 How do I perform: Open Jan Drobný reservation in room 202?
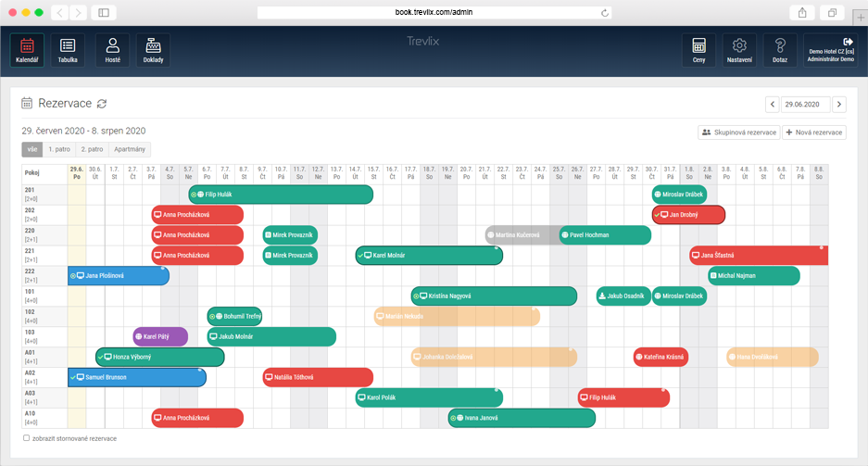tap(688, 215)
